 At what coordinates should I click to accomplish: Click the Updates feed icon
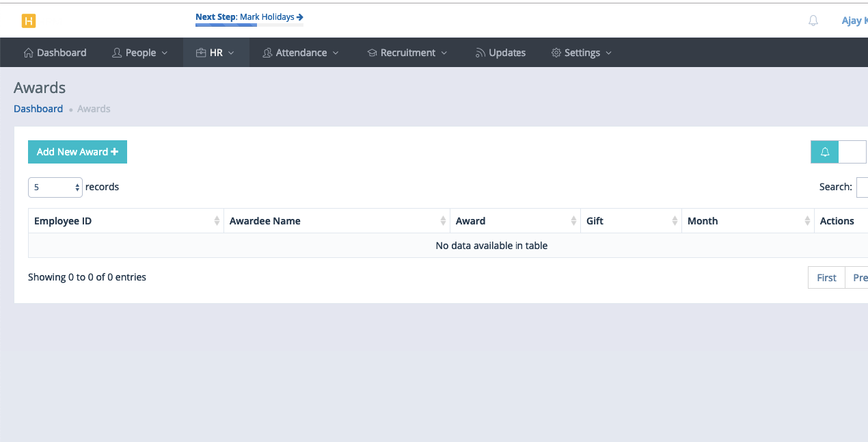tap(480, 53)
